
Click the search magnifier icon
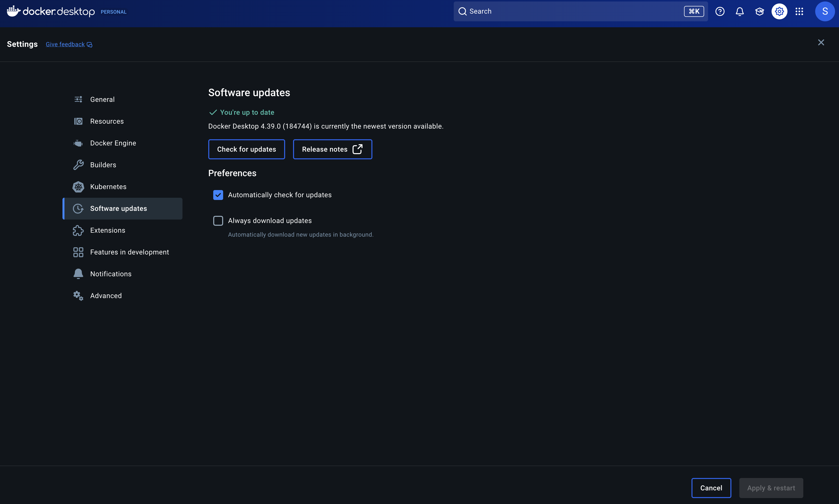click(x=462, y=12)
